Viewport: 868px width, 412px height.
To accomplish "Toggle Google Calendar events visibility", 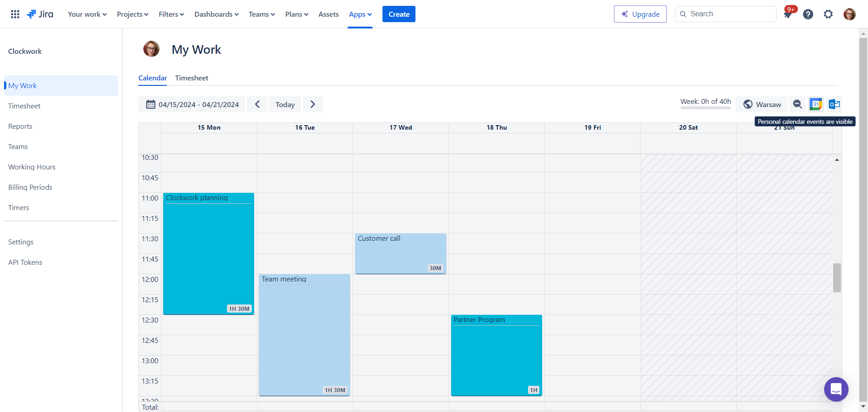I will click(816, 104).
